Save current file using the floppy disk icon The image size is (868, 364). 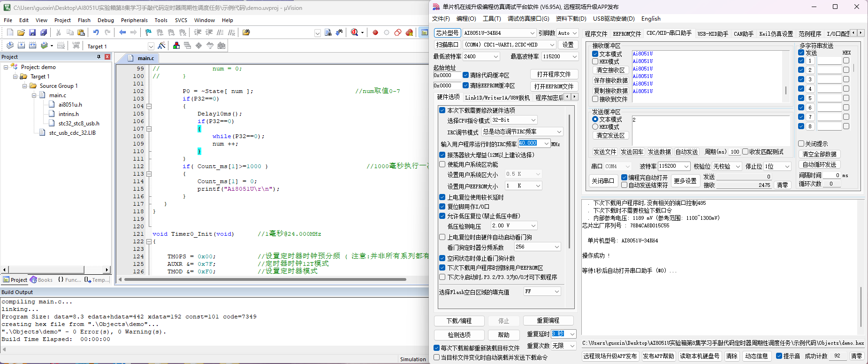[32, 32]
